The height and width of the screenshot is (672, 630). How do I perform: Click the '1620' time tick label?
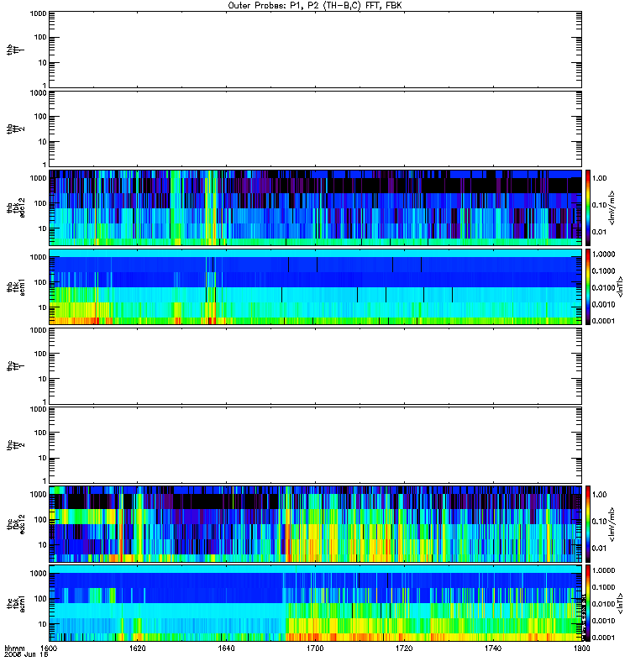pyautogui.click(x=138, y=648)
